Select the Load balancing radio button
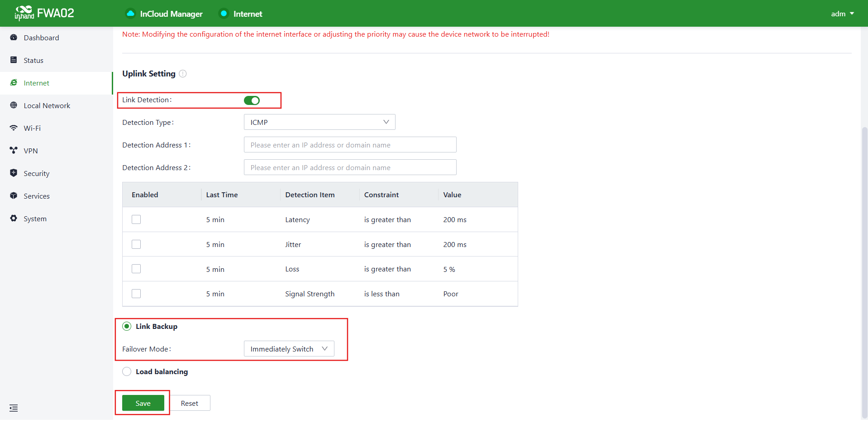This screenshot has height=423, width=868. [127, 371]
